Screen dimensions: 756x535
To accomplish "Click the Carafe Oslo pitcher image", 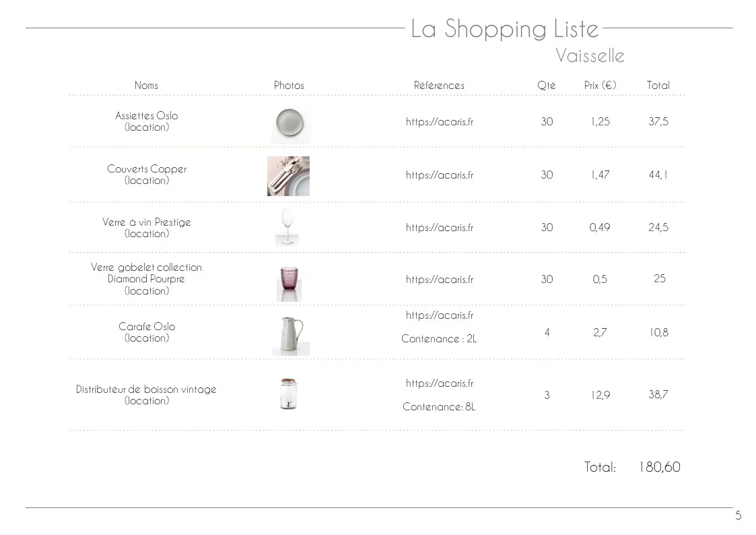I will pyautogui.click(x=291, y=336).
